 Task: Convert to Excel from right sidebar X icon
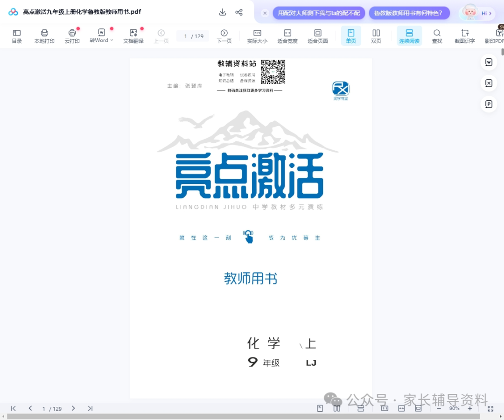point(489,83)
